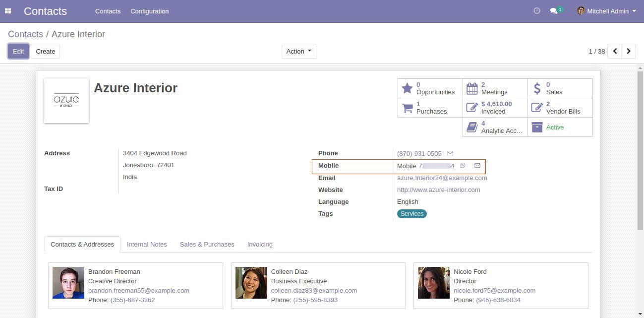This screenshot has width=644, height=318.
Task: Switch to Contacts & Addresses tab
Action: click(x=82, y=244)
